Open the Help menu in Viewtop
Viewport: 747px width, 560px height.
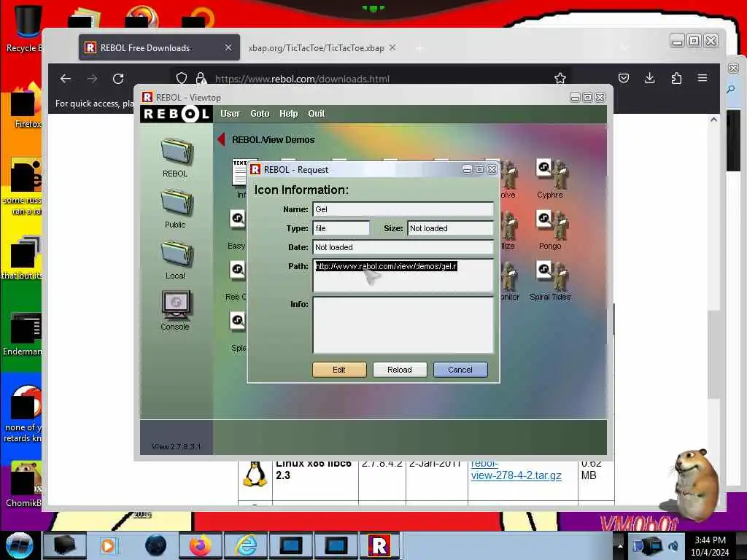pos(289,114)
